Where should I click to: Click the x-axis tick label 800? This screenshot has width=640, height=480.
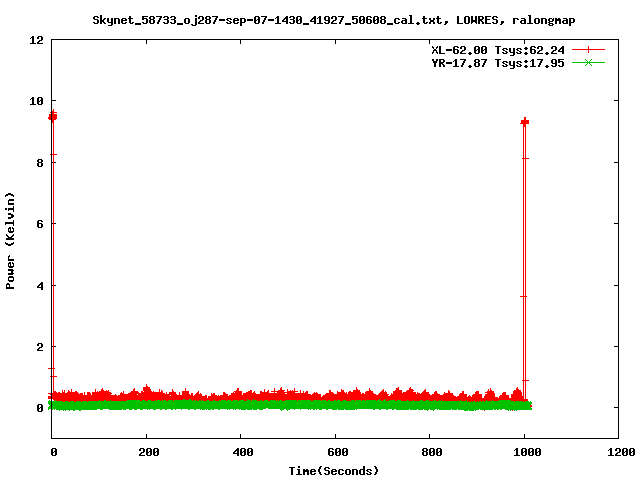point(432,452)
